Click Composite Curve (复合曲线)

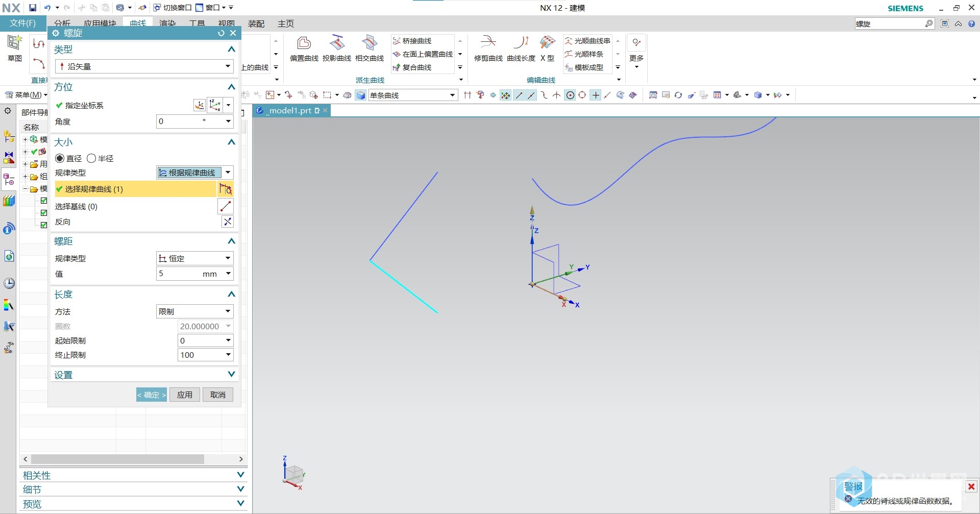412,67
